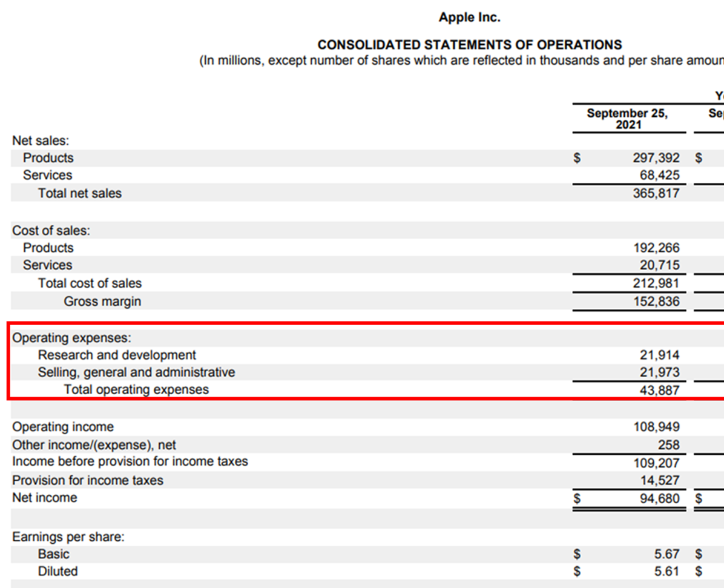
Task: Click the "Diluted" earnings per share label
Action: pos(58,572)
